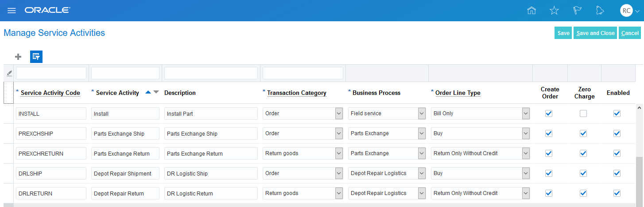644x207 pixels.
Task: Open the RC user account menu
Action: click(630, 10)
